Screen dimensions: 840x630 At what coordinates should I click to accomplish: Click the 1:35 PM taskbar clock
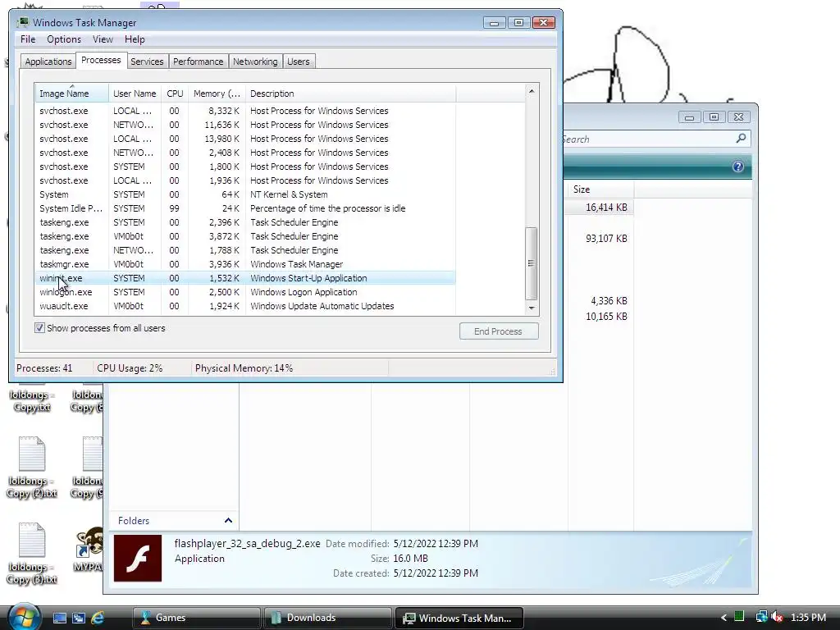click(808, 617)
